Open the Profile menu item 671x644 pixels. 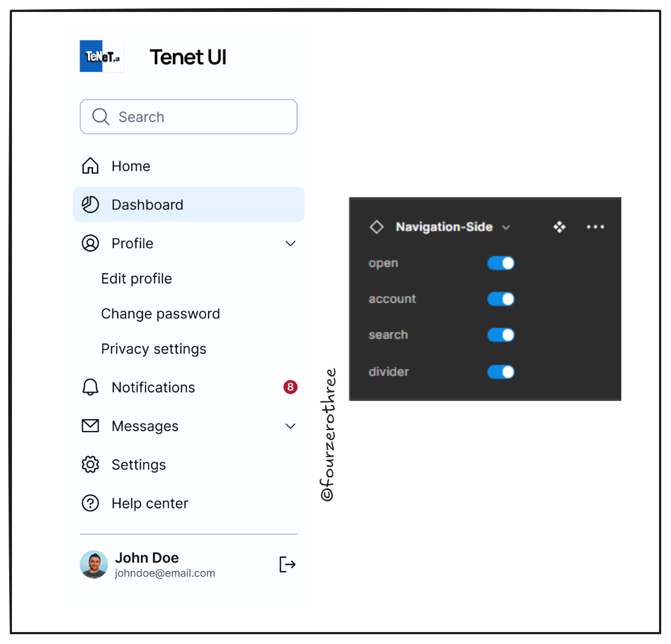pos(188,243)
